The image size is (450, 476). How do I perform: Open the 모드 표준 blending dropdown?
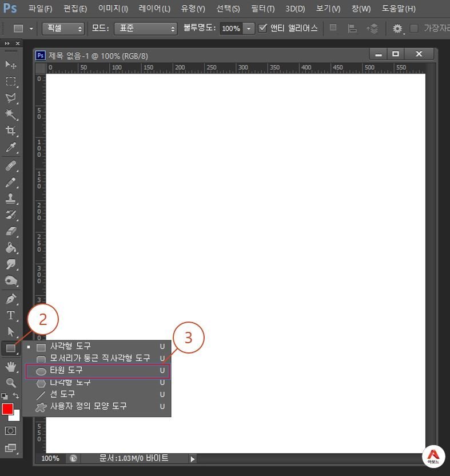pos(146,29)
